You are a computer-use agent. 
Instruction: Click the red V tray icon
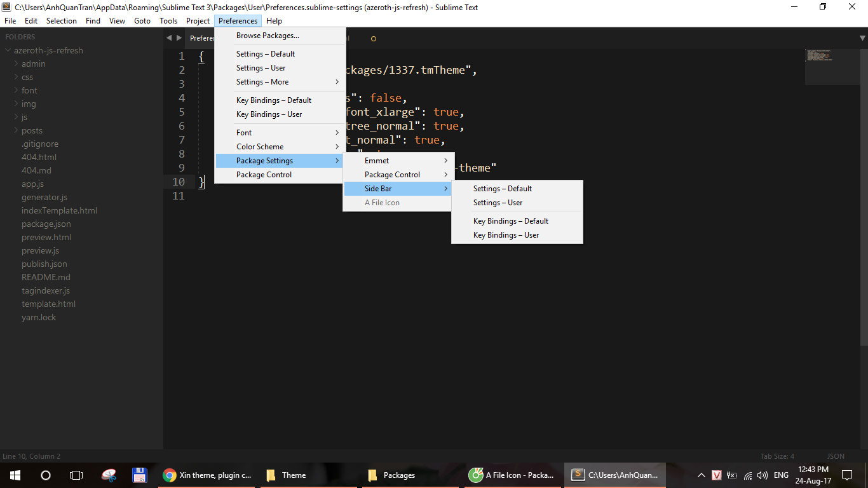coord(717,475)
